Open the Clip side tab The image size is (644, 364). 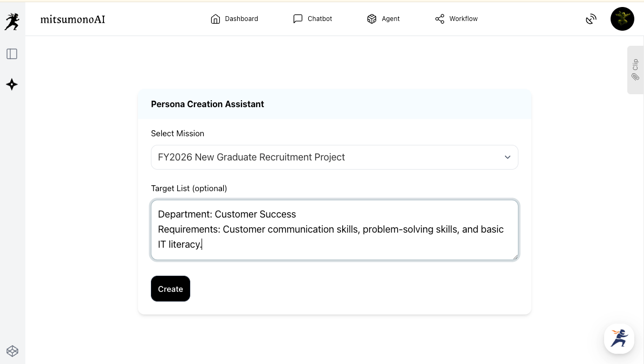click(x=635, y=70)
